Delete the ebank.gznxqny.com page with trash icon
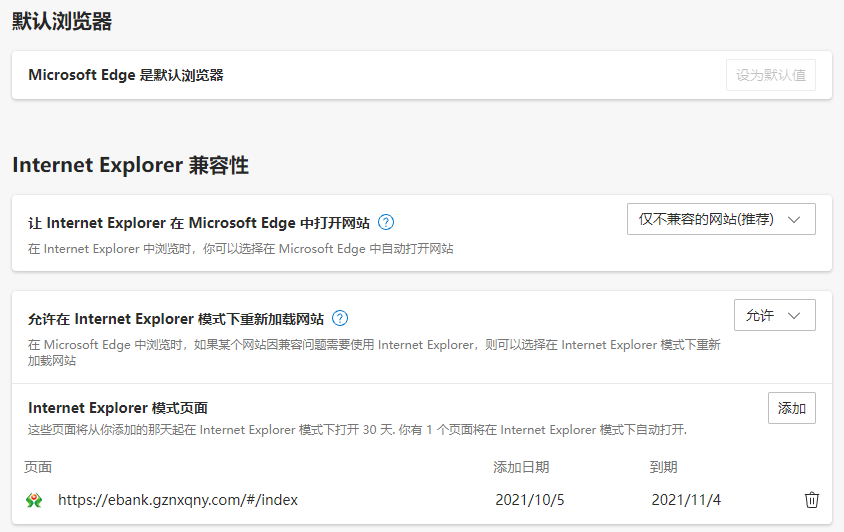This screenshot has height=532, width=844. click(x=812, y=500)
